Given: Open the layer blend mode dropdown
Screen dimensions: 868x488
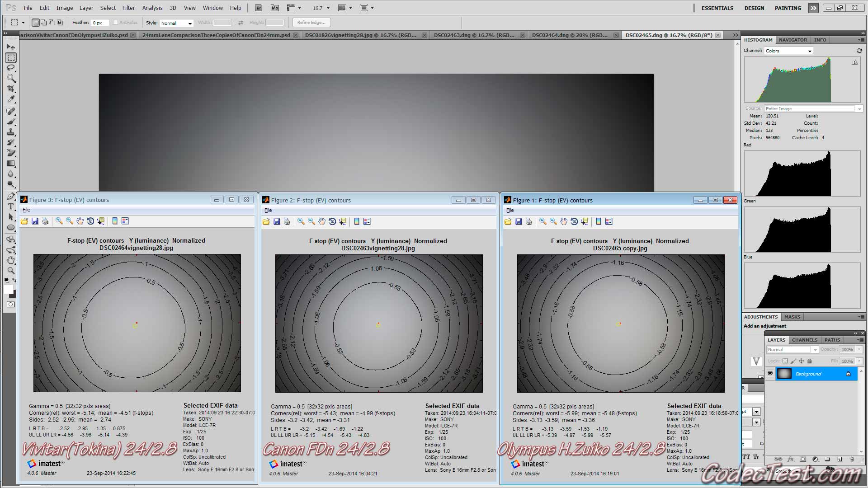Looking at the screenshot, I should pos(793,349).
